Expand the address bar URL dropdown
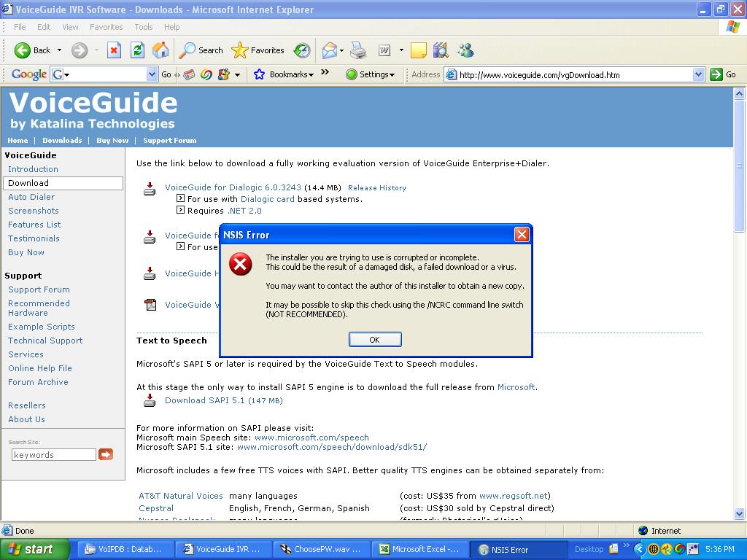The image size is (747, 560). [x=698, y=74]
